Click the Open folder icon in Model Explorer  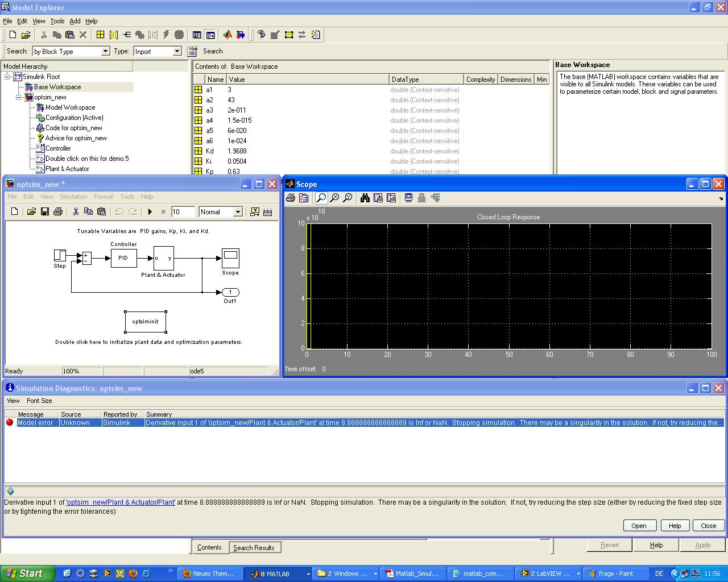pyautogui.click(x=26, y=35)
